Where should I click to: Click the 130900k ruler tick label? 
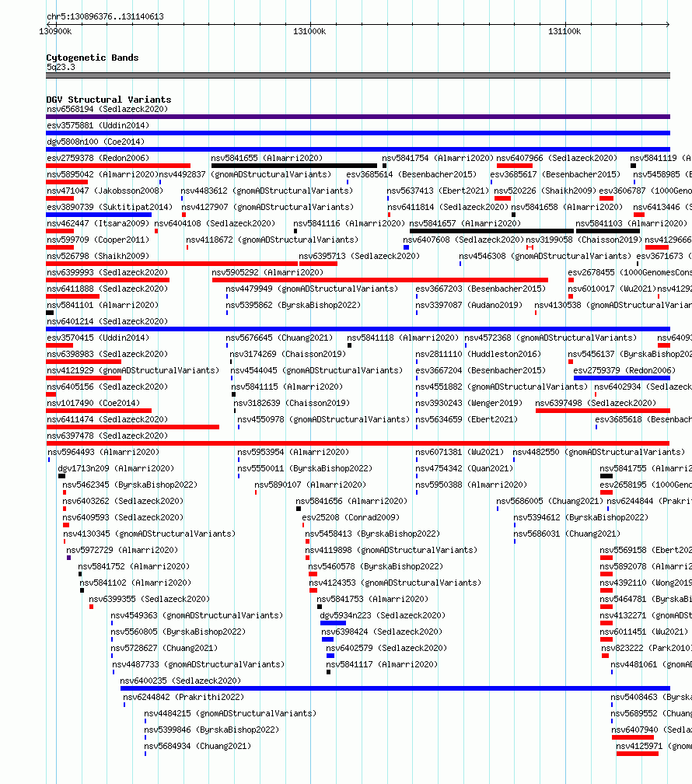click(55, 31)
